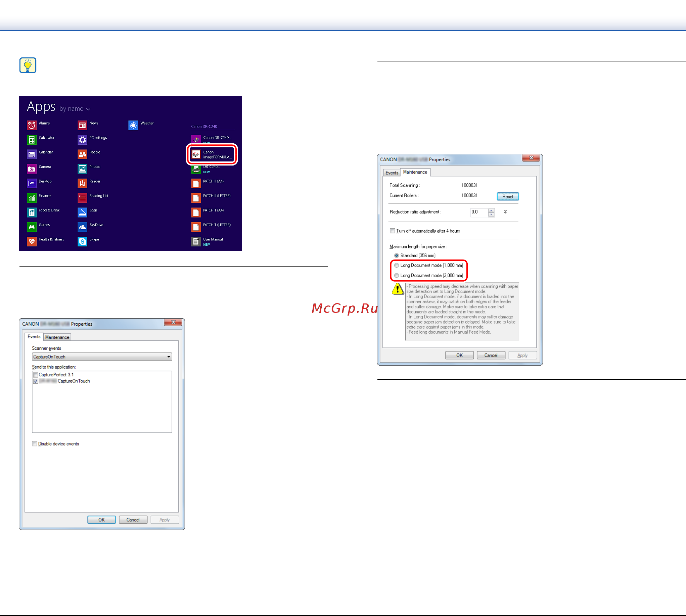
Task: Launch the Scan app
Action: (x=82, y=212)
